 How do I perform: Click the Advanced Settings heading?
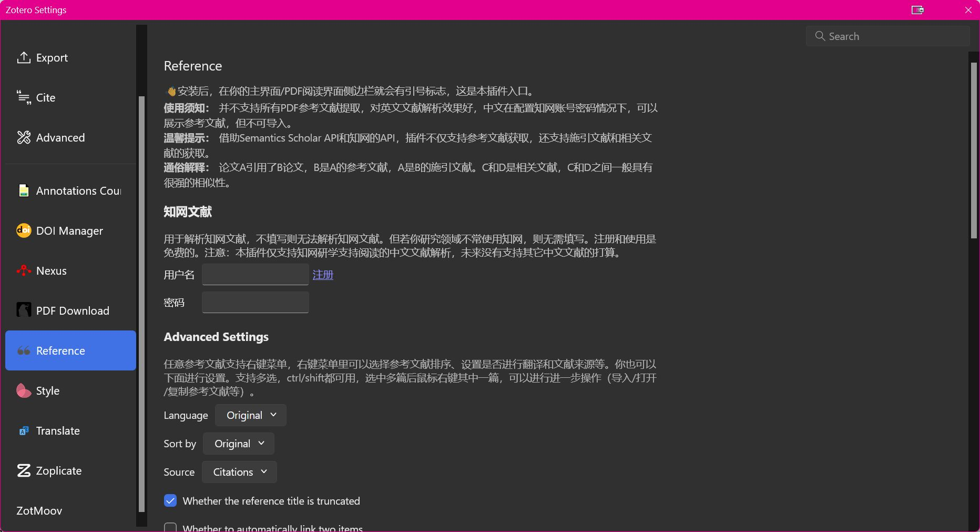[216, 337]
